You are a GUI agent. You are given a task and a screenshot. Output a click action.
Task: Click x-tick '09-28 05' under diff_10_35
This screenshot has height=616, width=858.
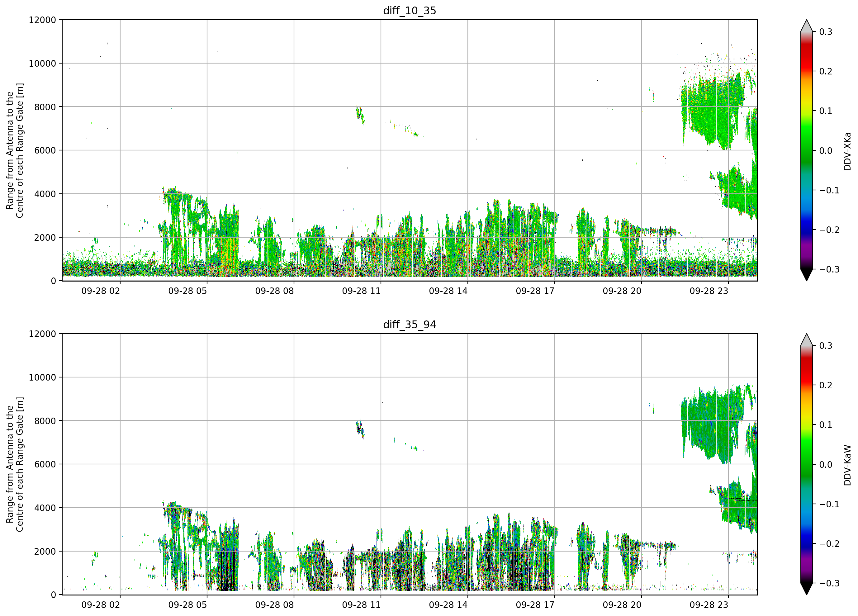pyautogui.click(x=188, y=291)
